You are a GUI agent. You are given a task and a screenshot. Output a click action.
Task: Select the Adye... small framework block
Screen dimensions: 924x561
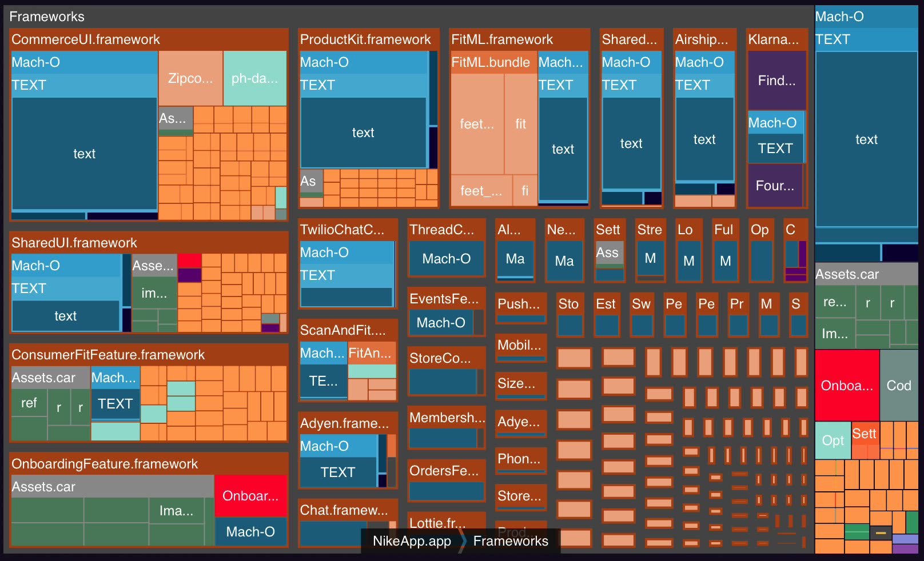520,424
